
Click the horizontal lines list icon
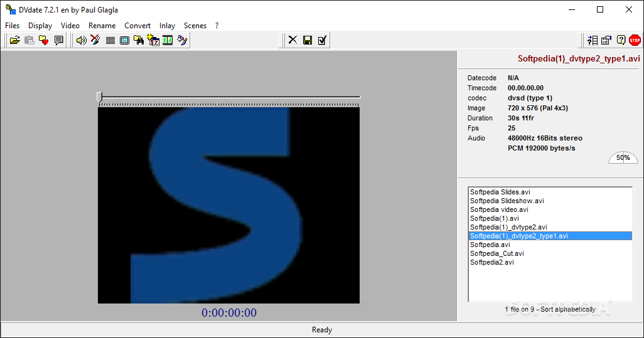coord(110,40)
